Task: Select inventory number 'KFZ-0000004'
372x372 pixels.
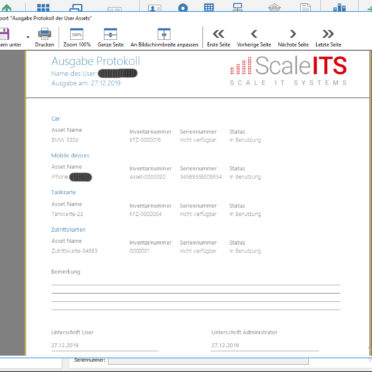Action: point(146,214)
